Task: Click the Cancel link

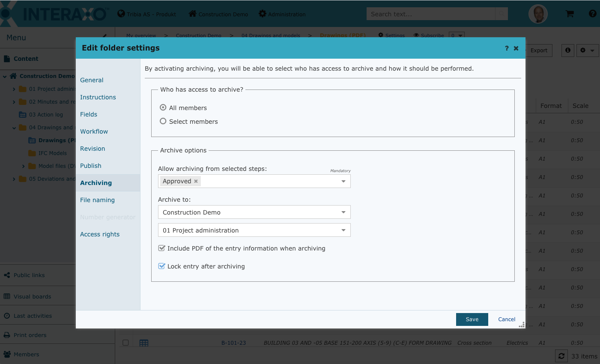Action: pyautogui.click(x=507, y=319)
